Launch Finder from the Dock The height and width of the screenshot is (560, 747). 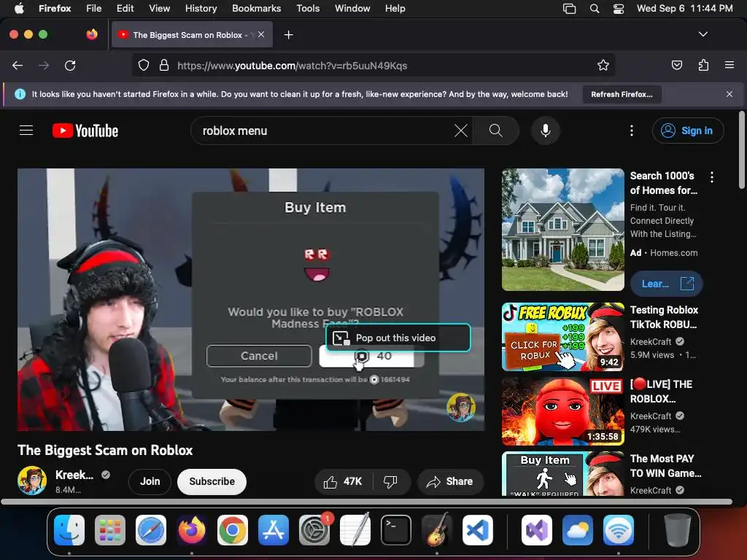tap(69, 530)
